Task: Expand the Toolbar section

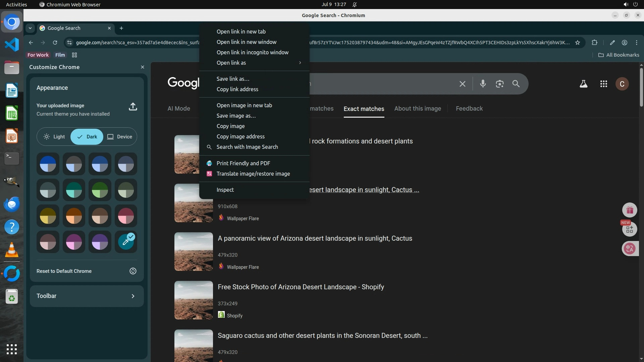Action: coord(133,296)
